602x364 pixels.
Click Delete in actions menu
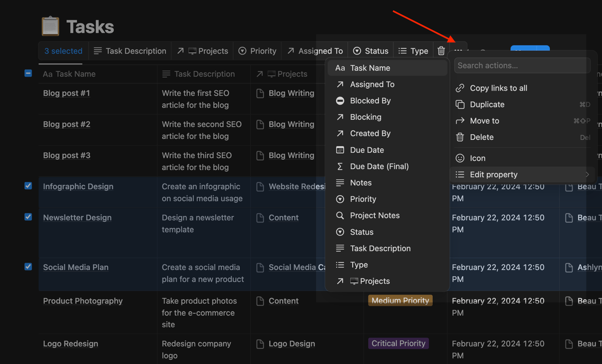(x=522, y=137)
